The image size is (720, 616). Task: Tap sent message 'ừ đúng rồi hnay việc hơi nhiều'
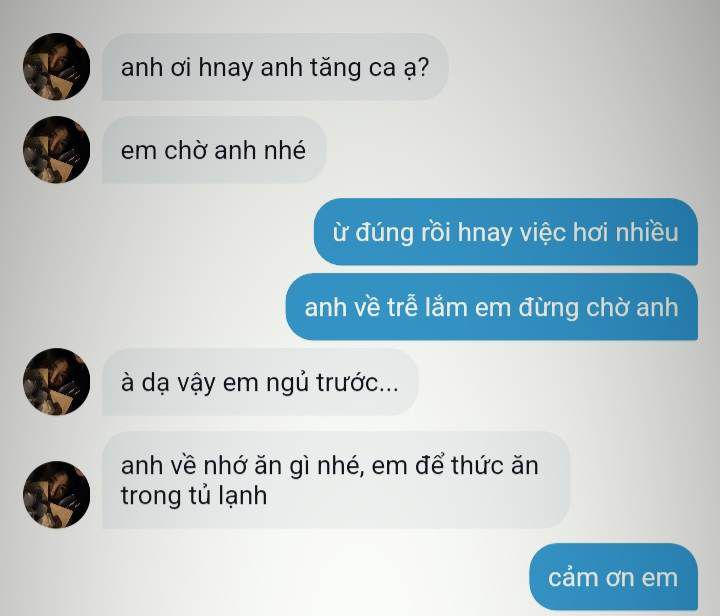[x=506, y=232]
